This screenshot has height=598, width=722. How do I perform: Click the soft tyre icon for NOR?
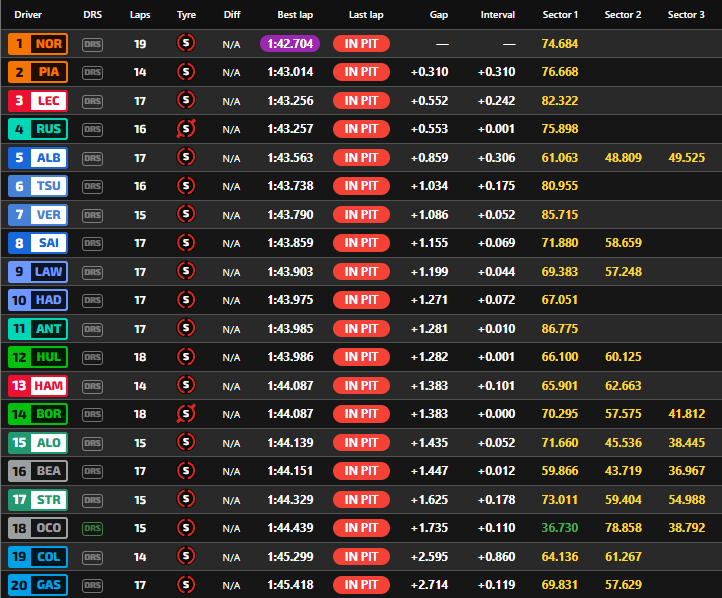coord(185,43)
